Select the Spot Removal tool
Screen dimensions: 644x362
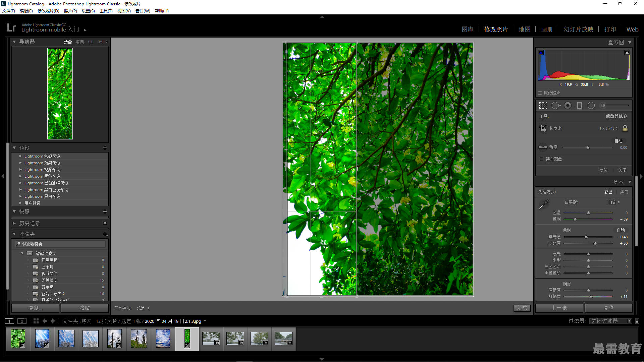[556, 106]
